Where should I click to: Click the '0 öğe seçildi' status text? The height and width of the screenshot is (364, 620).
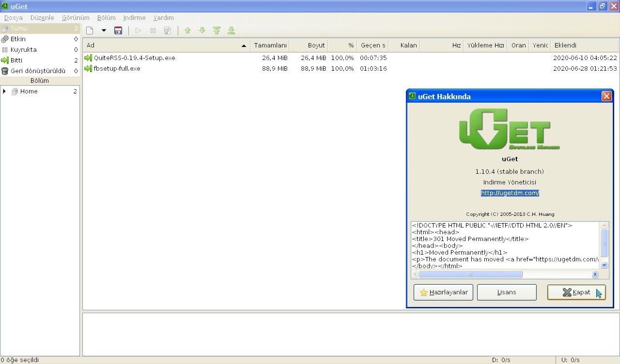(x=19, y=360)
